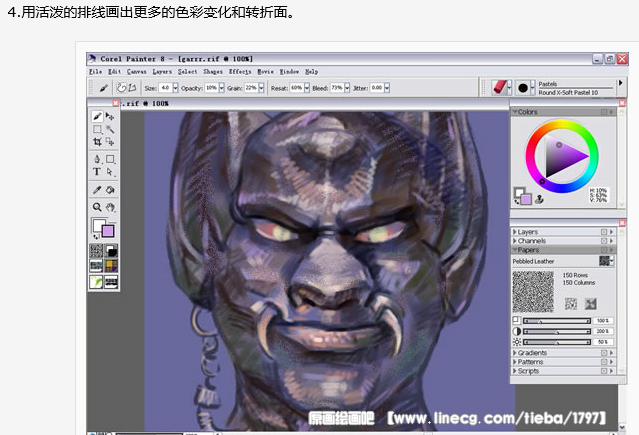The image size is (639, 435).
Task: Choose the Paint Bucket tool
Action: [x=110, y=190]
